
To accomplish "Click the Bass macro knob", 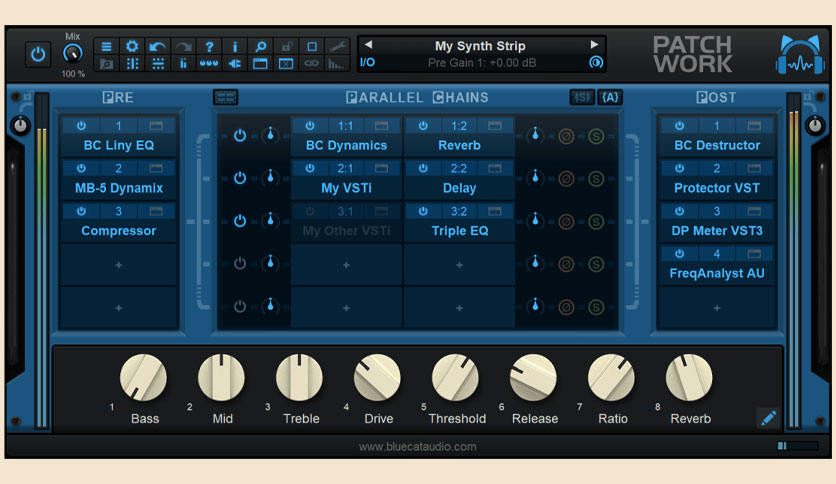I will [143, 377].
